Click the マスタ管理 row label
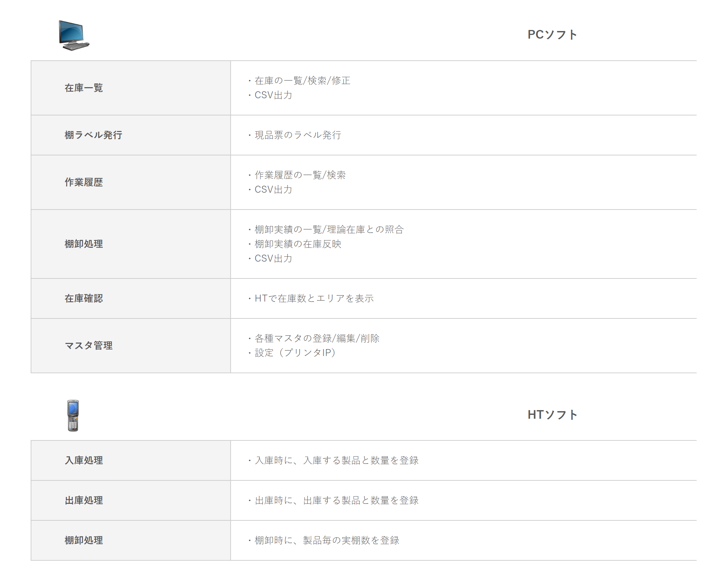The image size is (728, 580). (89, 346)
